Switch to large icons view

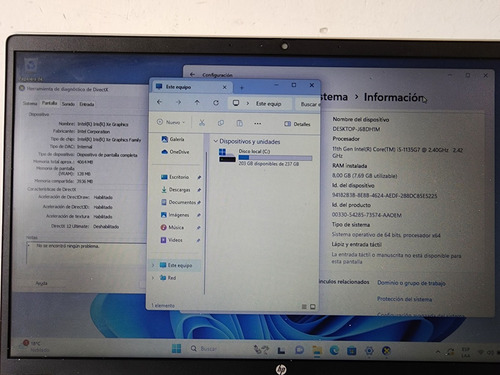313,307
